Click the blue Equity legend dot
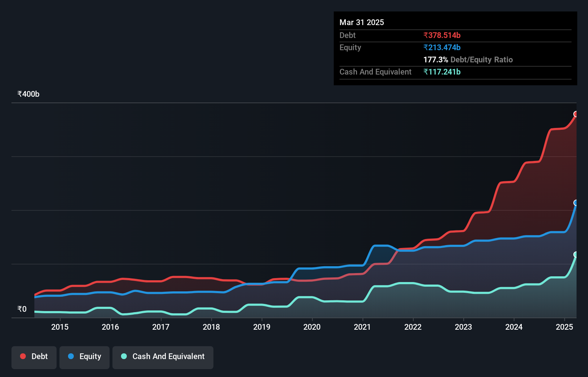 pos(71,356)
